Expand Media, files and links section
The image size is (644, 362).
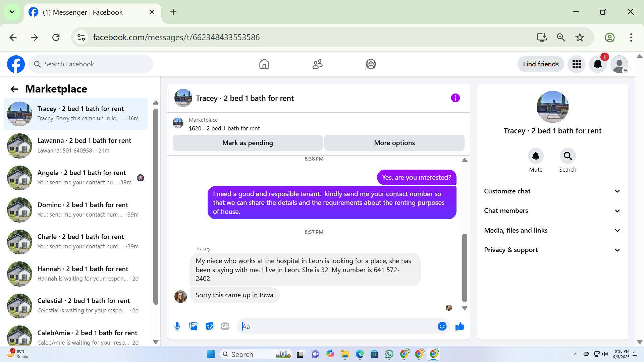552,230
